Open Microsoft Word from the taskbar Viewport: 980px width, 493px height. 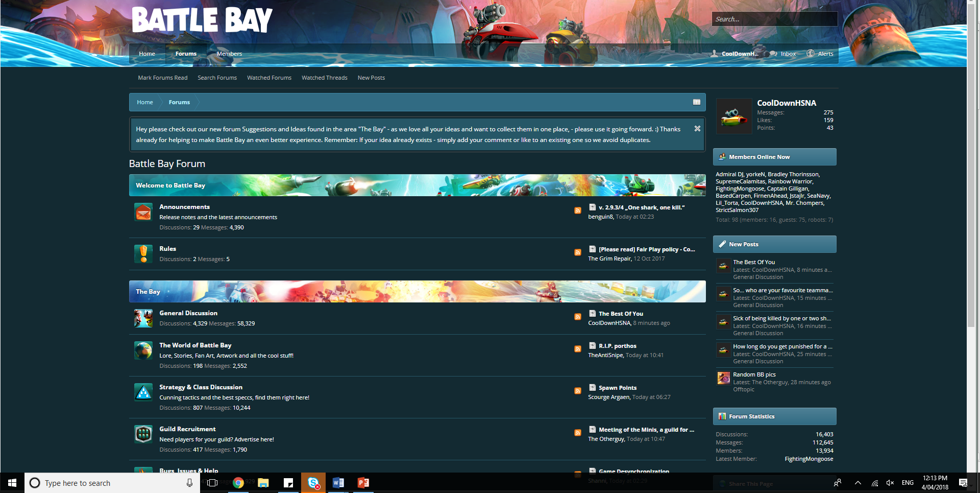[x=338, y=483]
